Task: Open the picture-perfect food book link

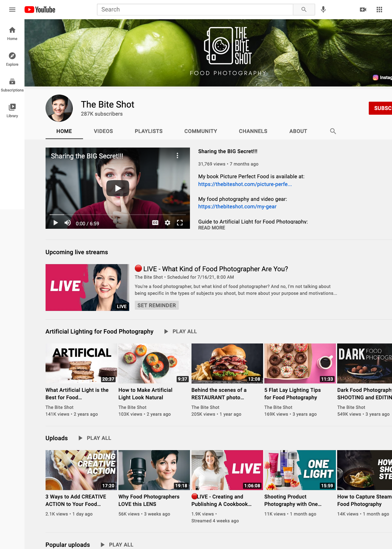Action: tap(245, 184)
